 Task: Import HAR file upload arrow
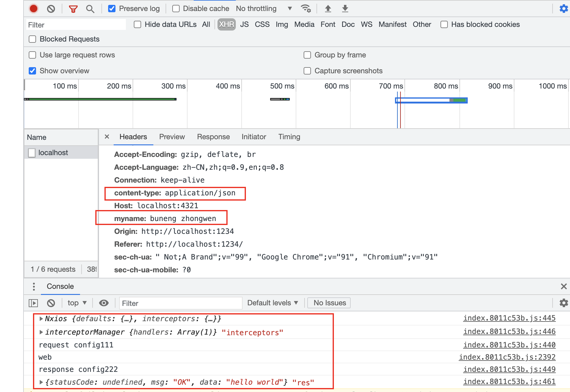328,9
